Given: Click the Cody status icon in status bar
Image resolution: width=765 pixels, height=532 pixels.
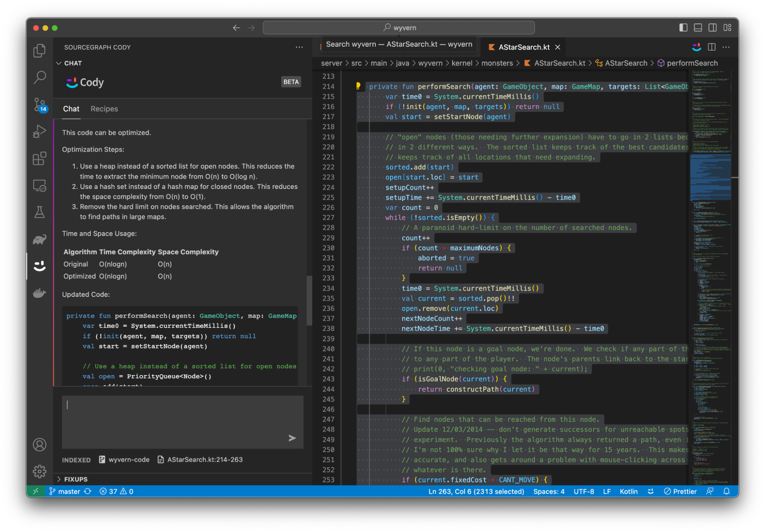Looking at the screenshot, I should tap(651, 491).
